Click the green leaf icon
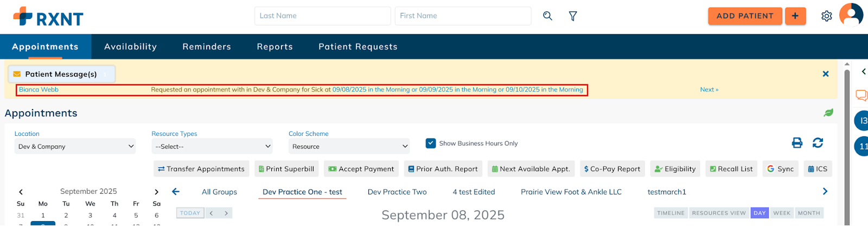Image resolution: width=868 pixels, height=227 pixels. [x=828, y=113]
